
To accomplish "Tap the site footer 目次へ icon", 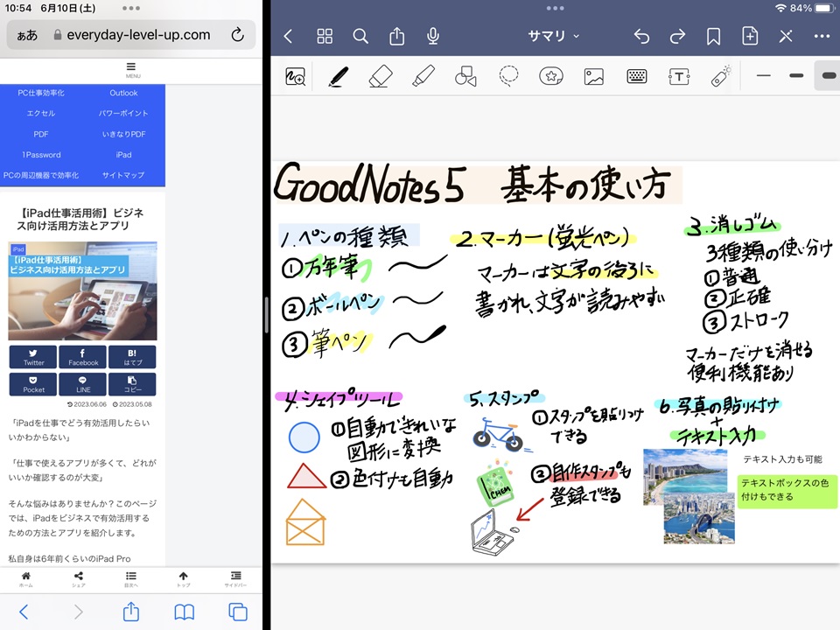I will [131, 579].
